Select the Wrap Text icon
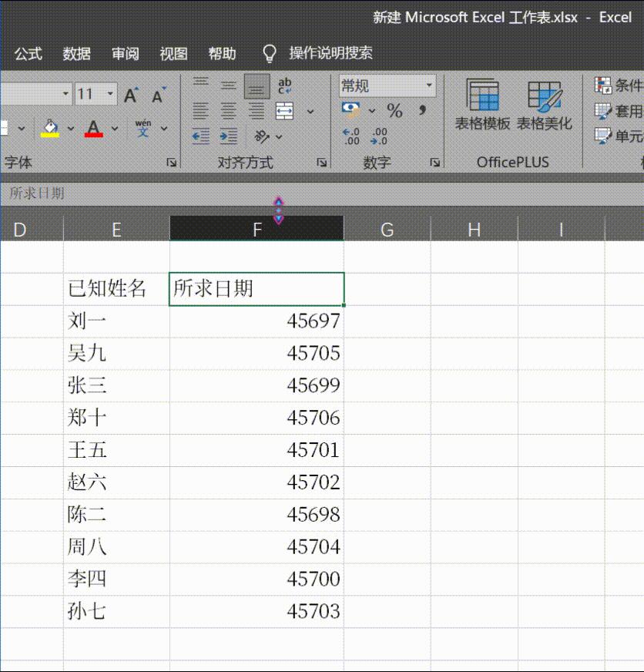This screenshot has height=672, width=644. [x=285, y=85]
